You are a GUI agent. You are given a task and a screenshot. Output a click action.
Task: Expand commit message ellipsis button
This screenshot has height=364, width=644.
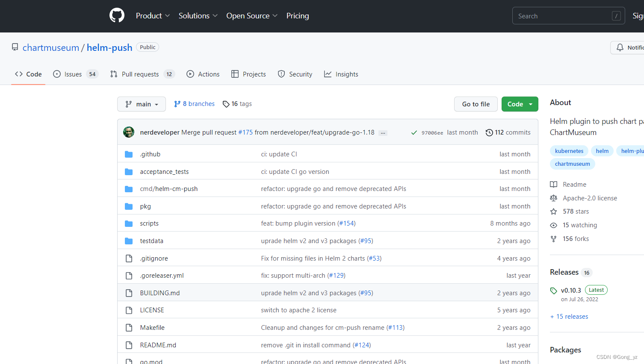[x=383, y=133]
